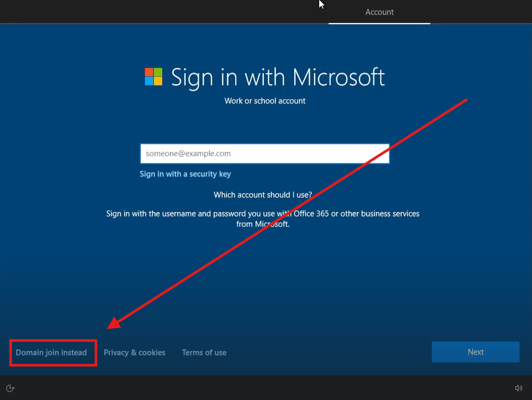The height and width of the screenshot is (400, 532).
Task: Open Terms of use link
Action: pos(204,352)
